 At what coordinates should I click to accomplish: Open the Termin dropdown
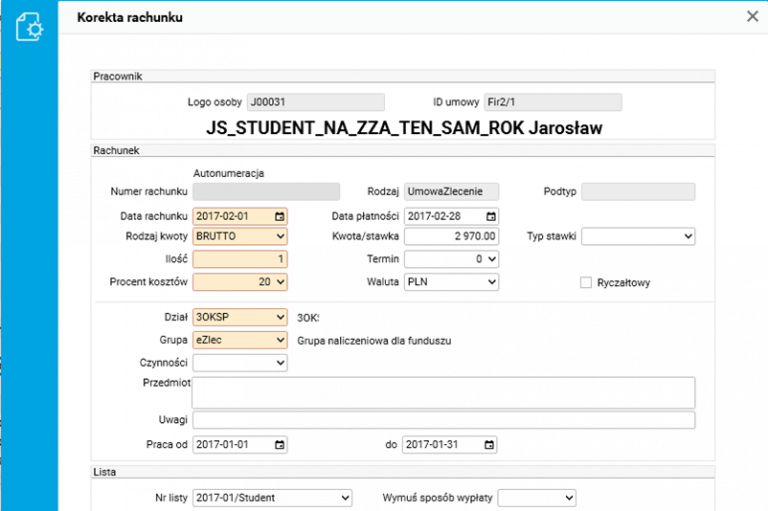pyautogui.click(x=451, y=259)
